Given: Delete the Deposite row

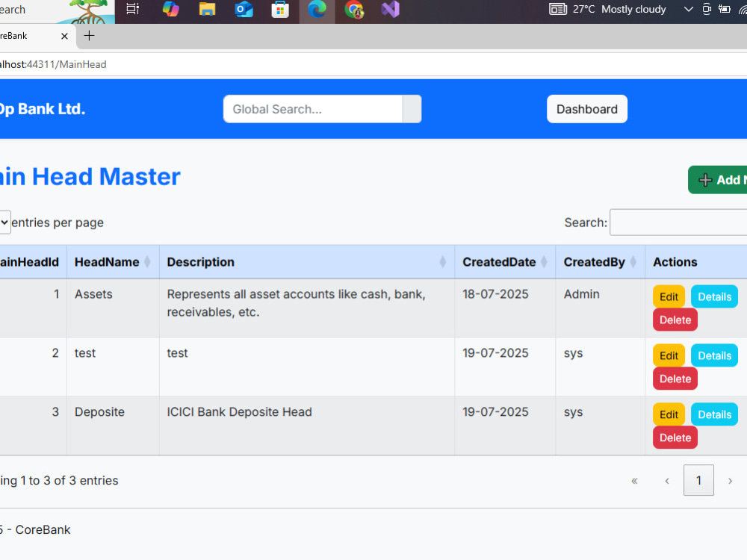Looking at the screenshot, I should tap(675, 438).
